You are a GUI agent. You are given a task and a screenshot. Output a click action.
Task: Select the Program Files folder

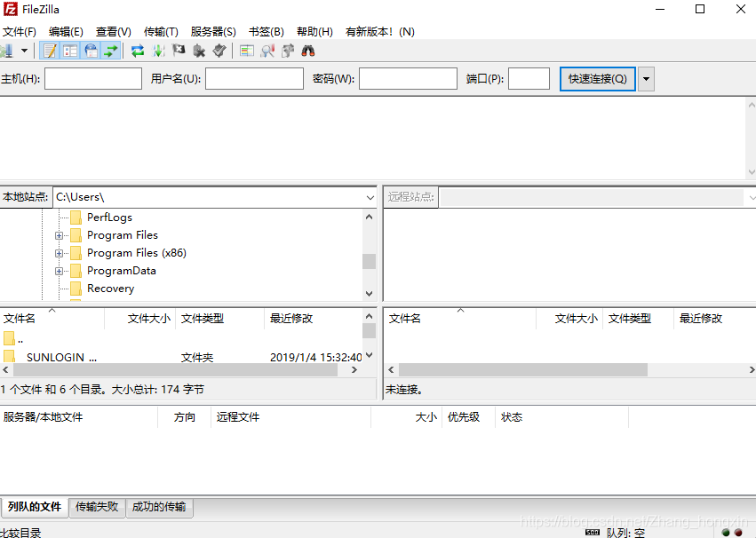pyautogui.click(x=123, y=235)
